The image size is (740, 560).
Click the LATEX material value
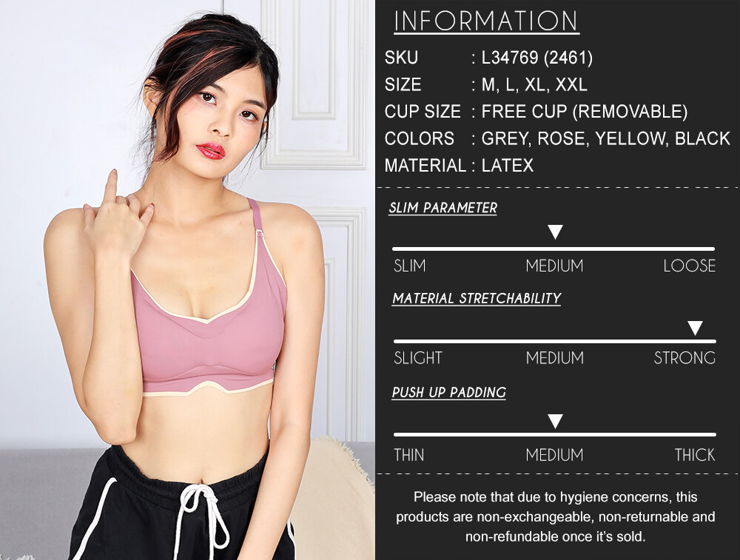(508, 166)
